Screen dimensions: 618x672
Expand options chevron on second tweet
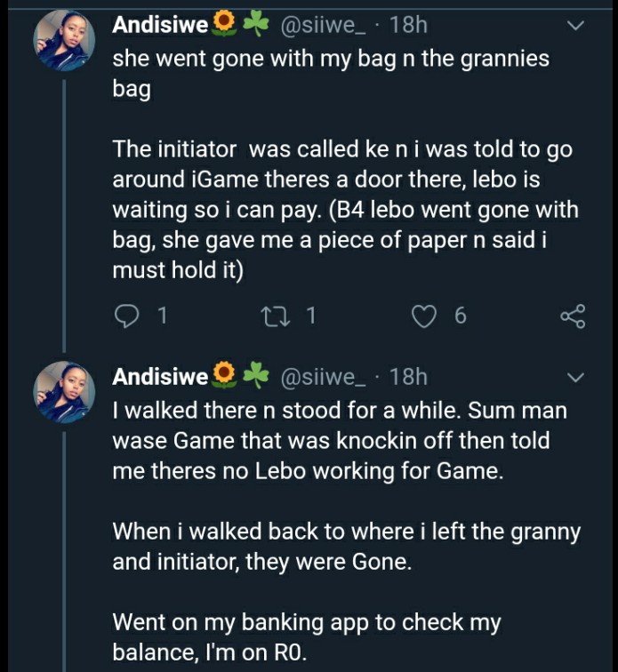574,377
